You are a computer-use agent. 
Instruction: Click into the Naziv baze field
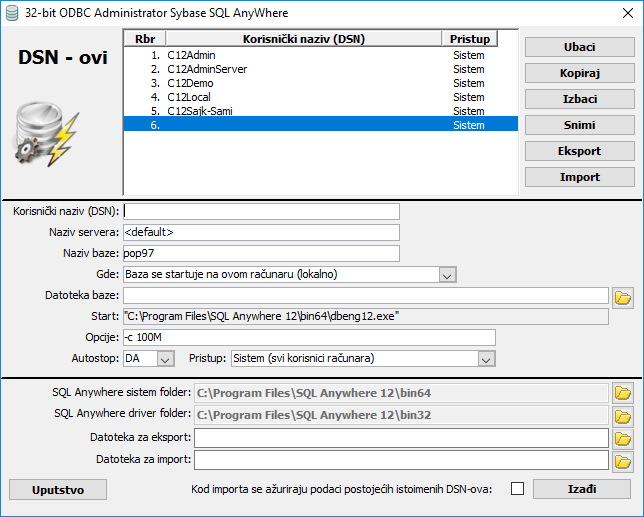click(x=260, y=253)
